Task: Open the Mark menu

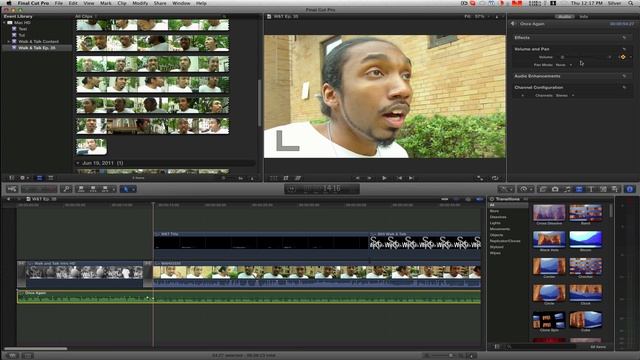Action: tap(106, 3)
